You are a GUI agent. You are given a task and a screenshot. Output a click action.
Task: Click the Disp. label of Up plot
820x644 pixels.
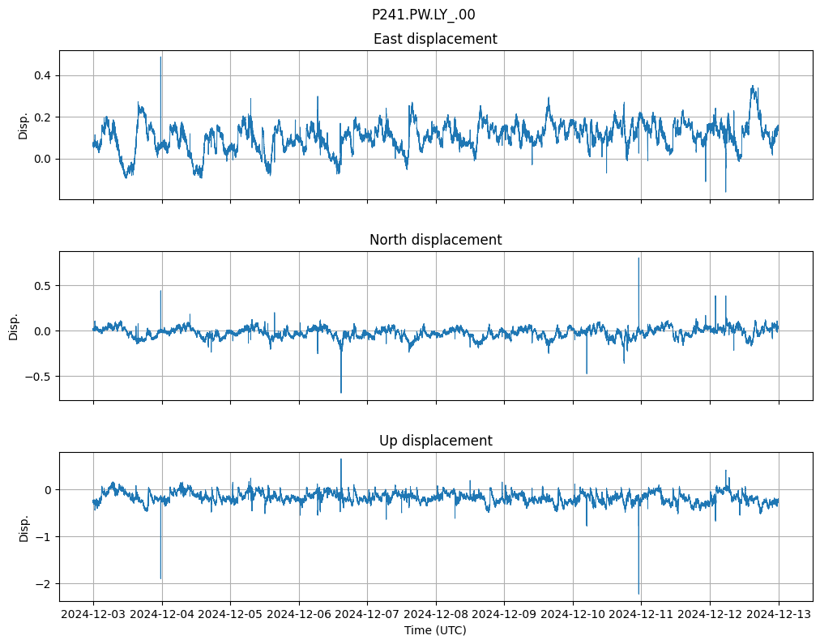pos(23,527)
